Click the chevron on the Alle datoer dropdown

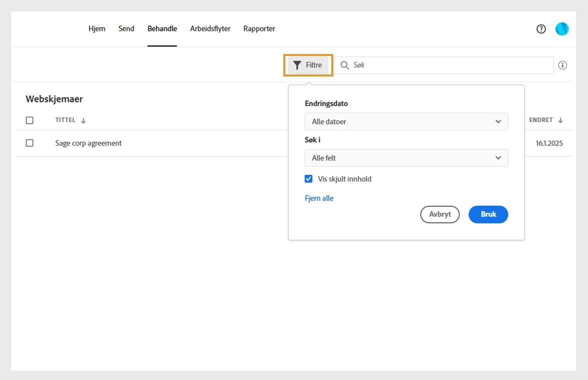[498, 121]
